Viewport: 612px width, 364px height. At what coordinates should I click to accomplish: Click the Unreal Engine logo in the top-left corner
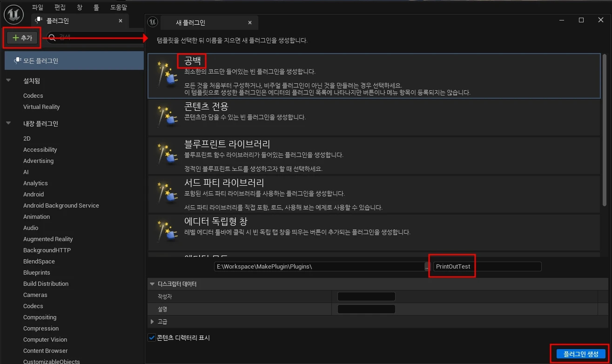click(13, 14)
